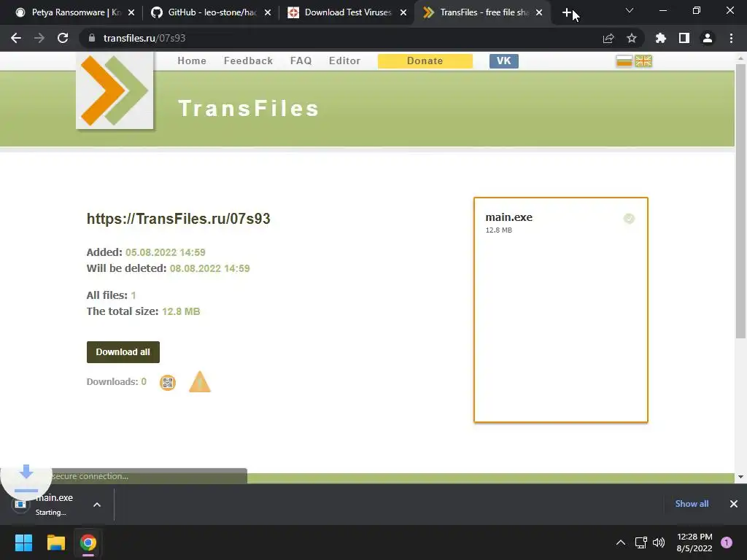Click the page vertical scrollbar
The height and width of the screenshot is (560, 747).
[740, 200]
